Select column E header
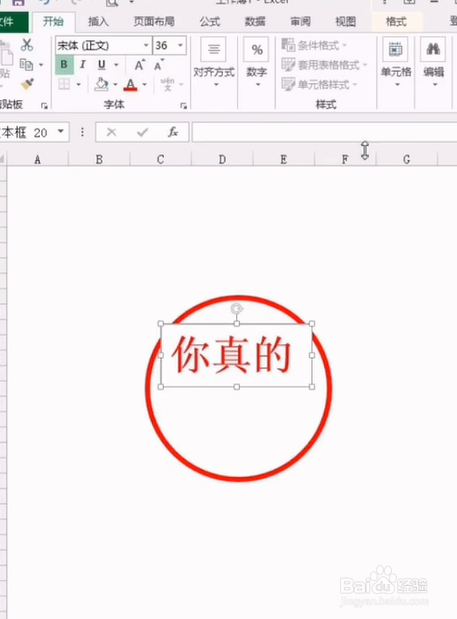 pyautogui.click(x=283, y=159)
